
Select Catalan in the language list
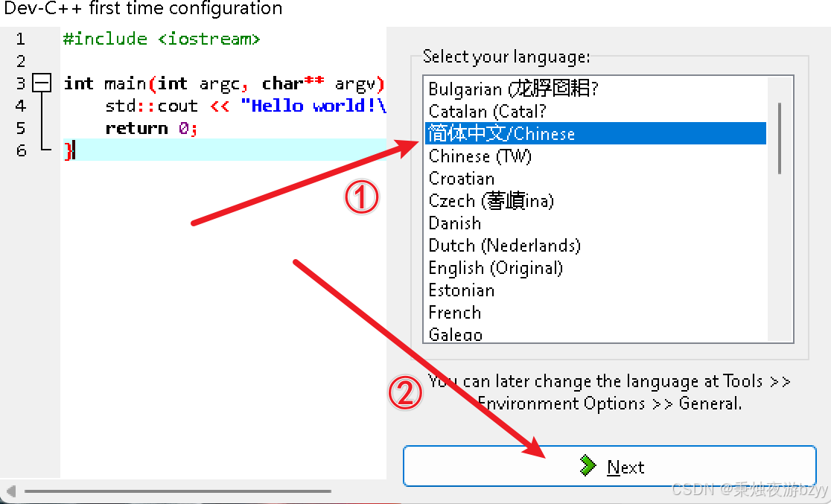pyautogui.click(x=595, y=111)
